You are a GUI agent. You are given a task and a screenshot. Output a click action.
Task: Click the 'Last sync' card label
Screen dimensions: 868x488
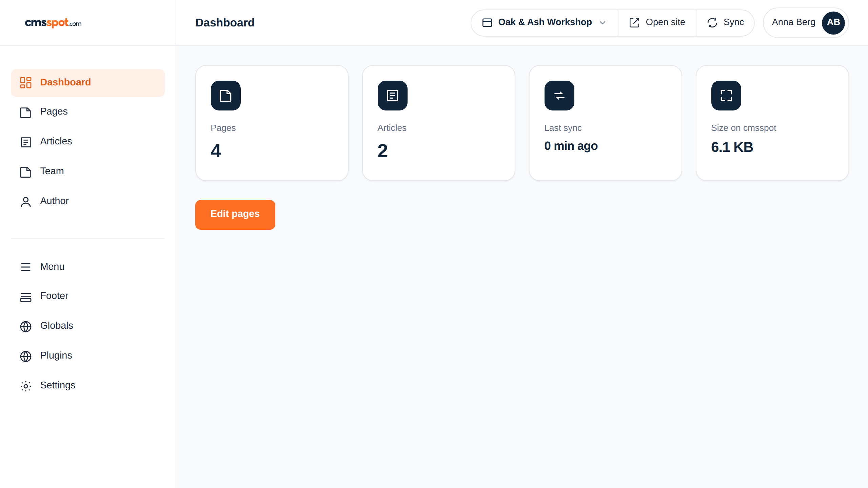tap(563, 128)
